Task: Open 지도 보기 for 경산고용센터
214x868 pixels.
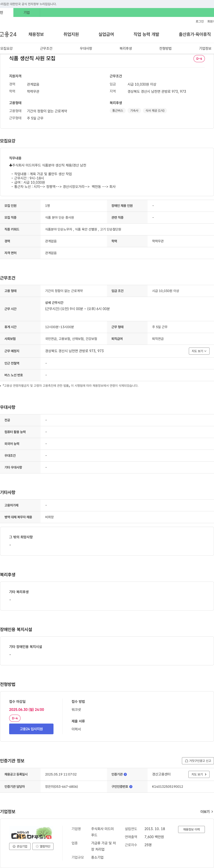Action: pos(199,774)
